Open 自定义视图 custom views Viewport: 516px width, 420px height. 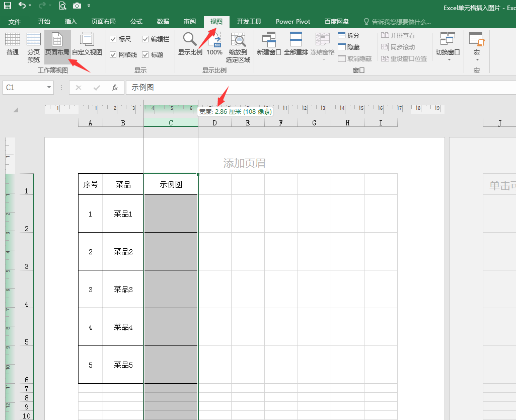coord(87,44)
